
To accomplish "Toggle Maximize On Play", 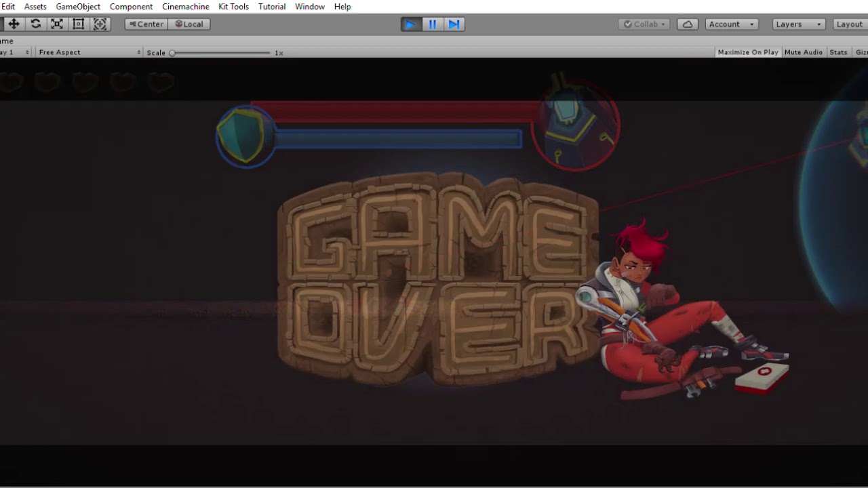I will point(748,52).
